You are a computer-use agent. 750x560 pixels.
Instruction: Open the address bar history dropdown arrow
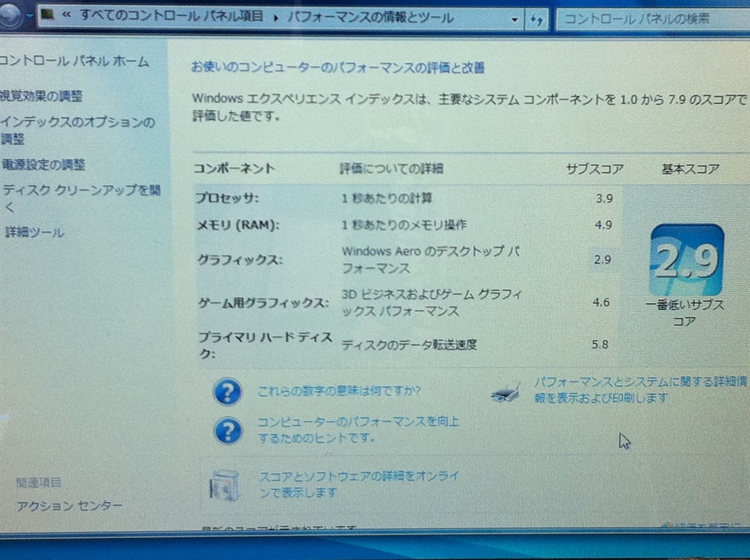coord(515,20)
